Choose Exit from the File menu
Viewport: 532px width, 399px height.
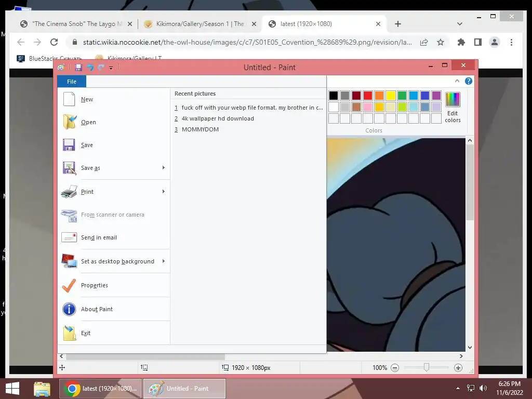pos(114,333)
